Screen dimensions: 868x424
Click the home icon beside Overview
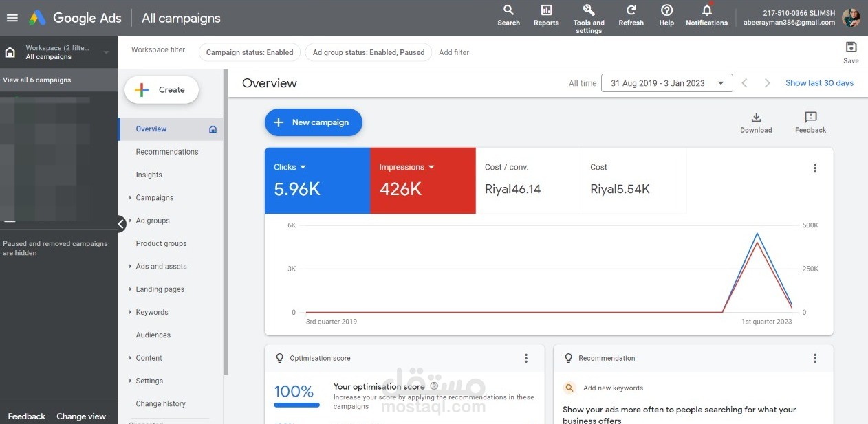(213, 129)
